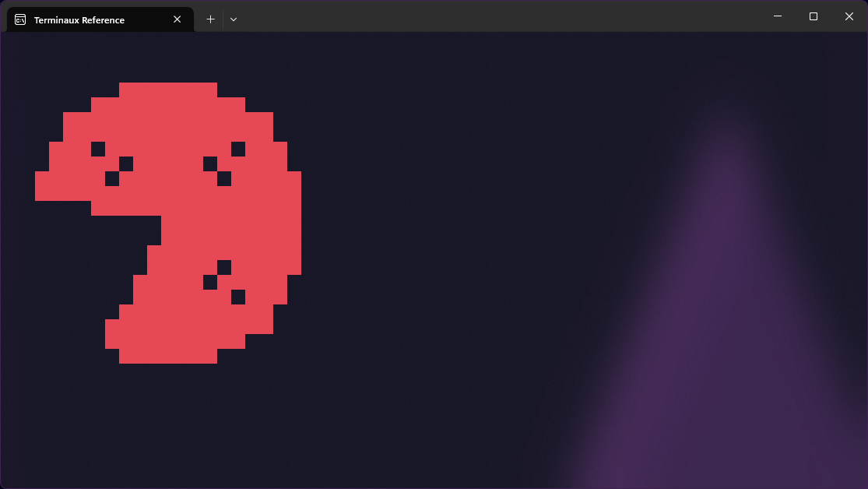868x489 pixels.
Task: Click lowest dark pixel in bottom hole cluster
Action: pyautogui.click(x=238, y=297)
